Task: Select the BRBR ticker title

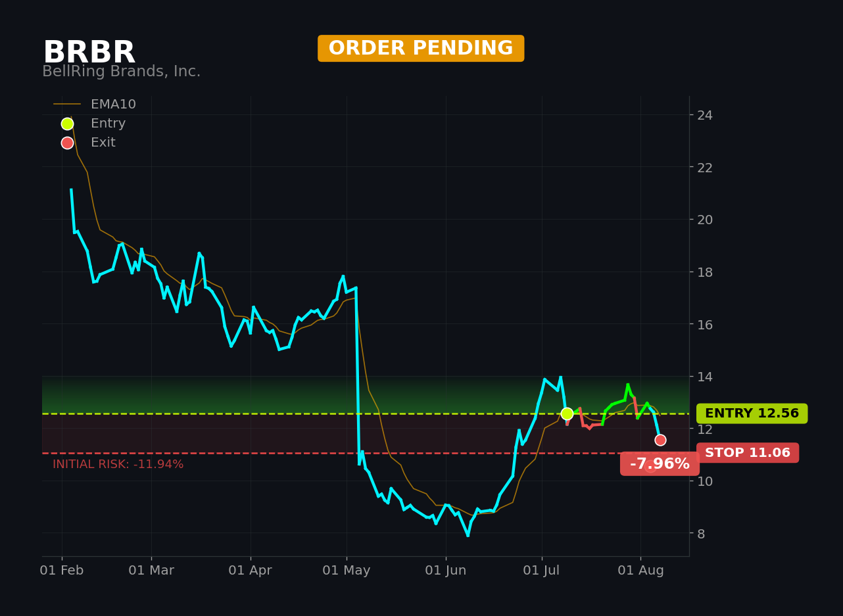Action: (89, 53)
